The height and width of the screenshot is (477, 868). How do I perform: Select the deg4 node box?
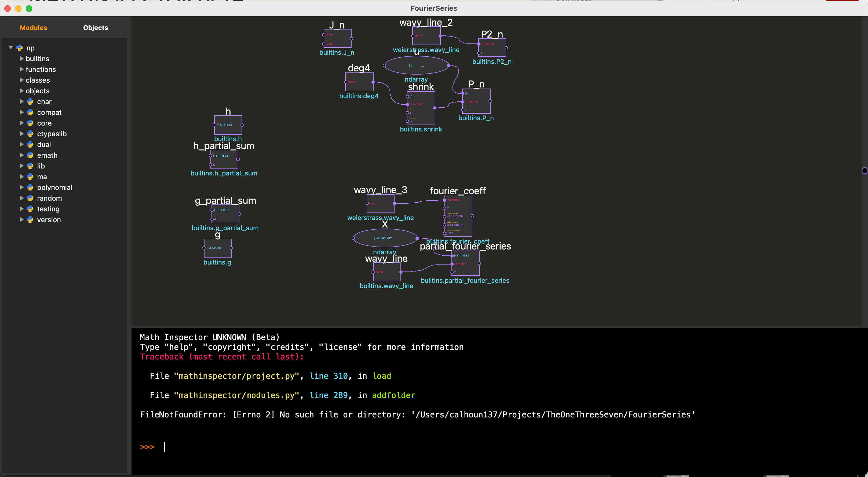(x=359, y=82)
